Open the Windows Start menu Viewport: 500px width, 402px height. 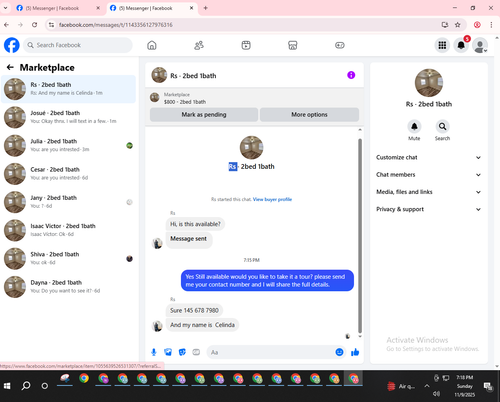pos(7,386)
